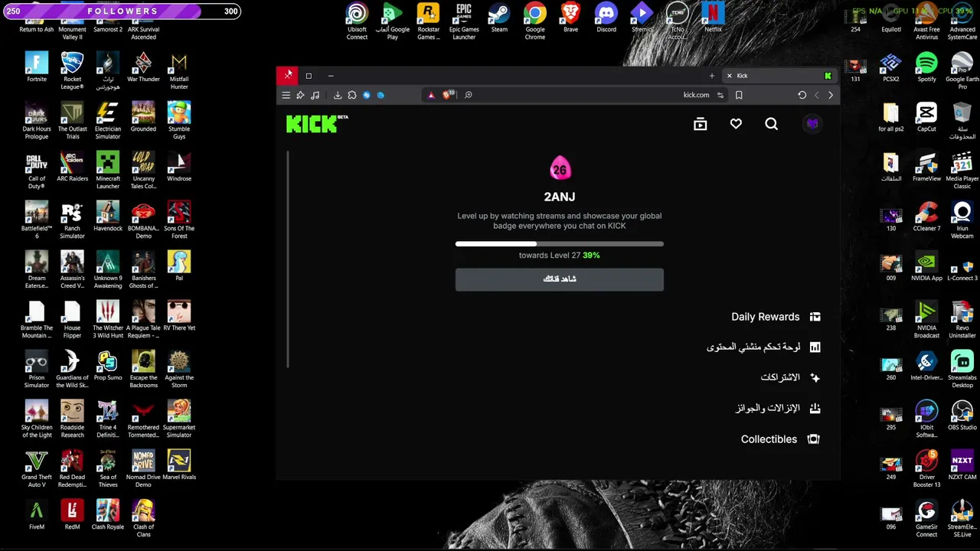Open the browser downloads icon

coord(338,95)
